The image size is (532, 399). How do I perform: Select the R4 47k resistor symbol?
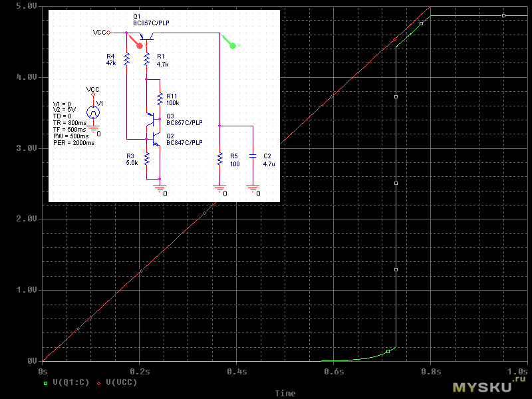pos(126,59)
